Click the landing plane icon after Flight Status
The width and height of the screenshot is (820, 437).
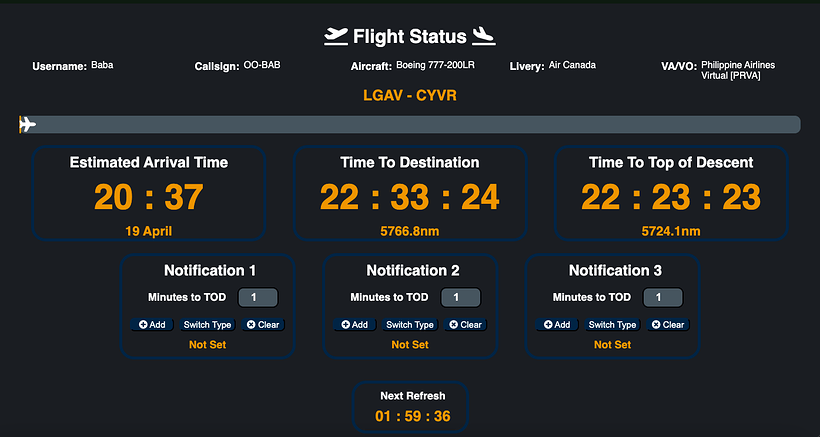pyautogui.click(x=483, y=36)
